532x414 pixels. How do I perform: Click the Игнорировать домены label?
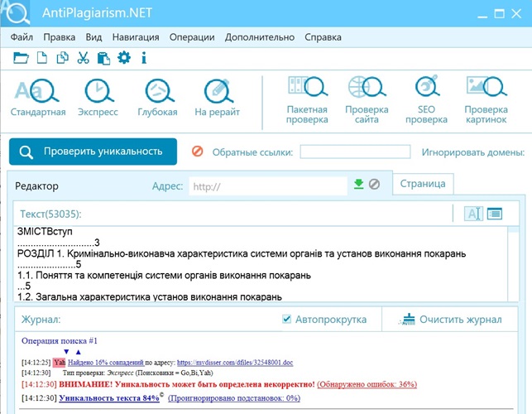[x=473, y=152]
